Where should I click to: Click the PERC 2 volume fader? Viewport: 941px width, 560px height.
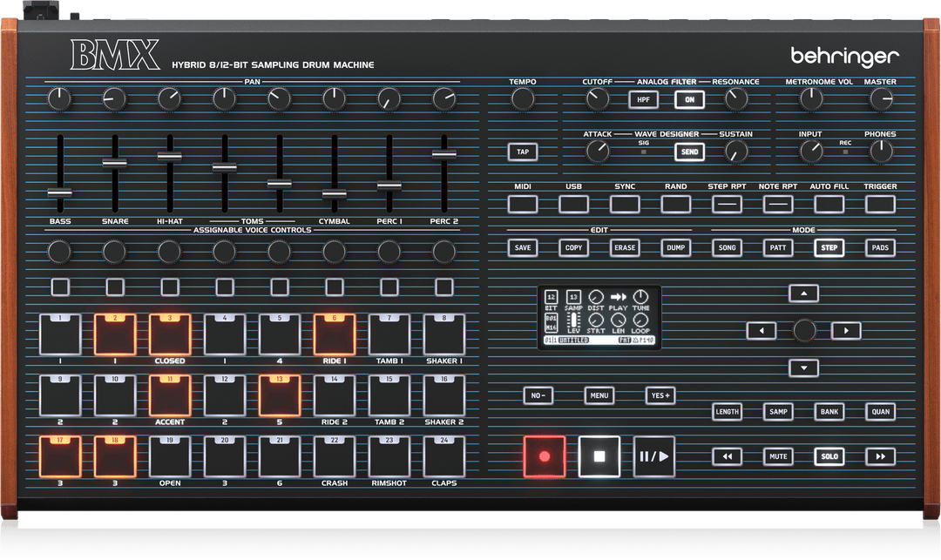[x=444, y=154]
